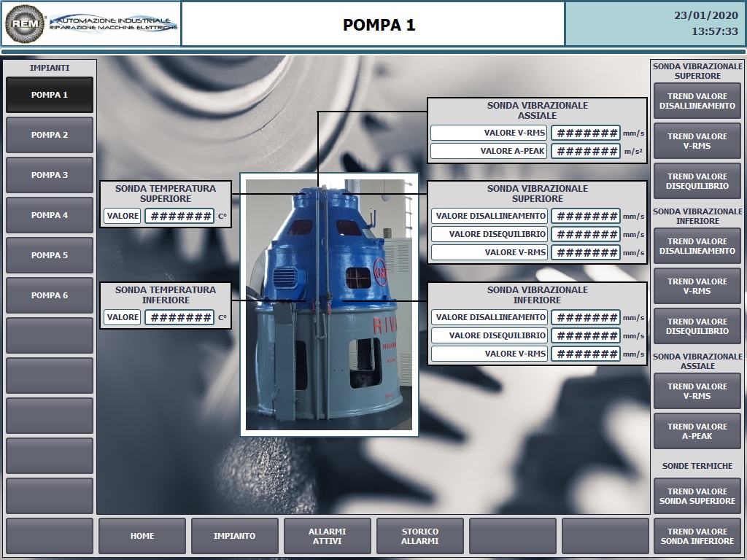Screen dimensions: 747x560
Task: Open Trend Valore Disequilibrio for the Inferiore vibration probe
Action: [x=697, y=326]
